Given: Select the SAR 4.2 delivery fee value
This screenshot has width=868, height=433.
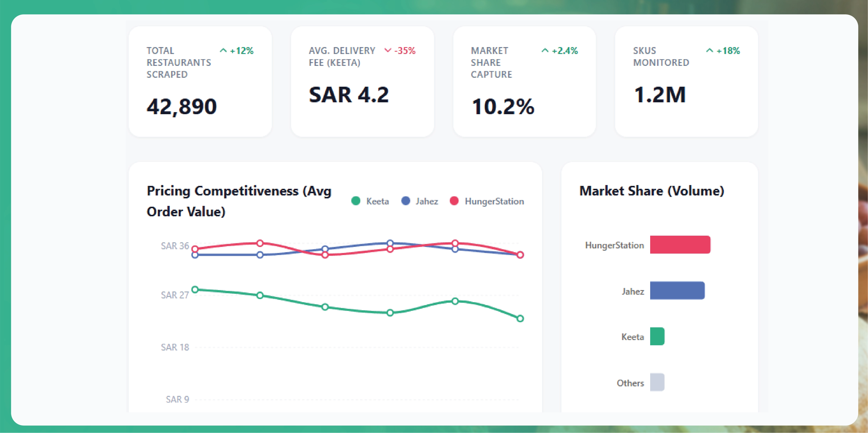Looking at the screenshot, I should [349, 95].
